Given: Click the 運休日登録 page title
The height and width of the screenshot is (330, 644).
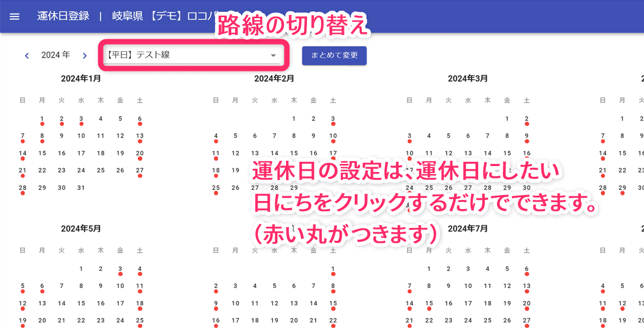Looking at the screenshot, I should [63, 16].
